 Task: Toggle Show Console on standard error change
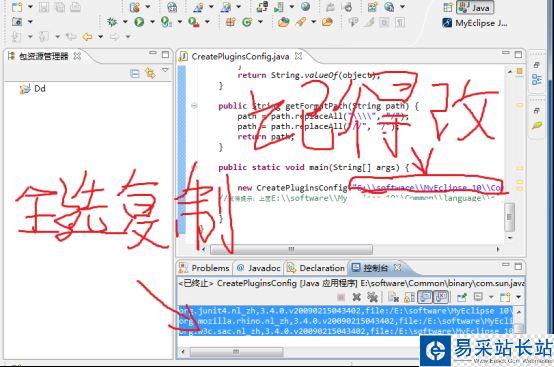[441, 297]
